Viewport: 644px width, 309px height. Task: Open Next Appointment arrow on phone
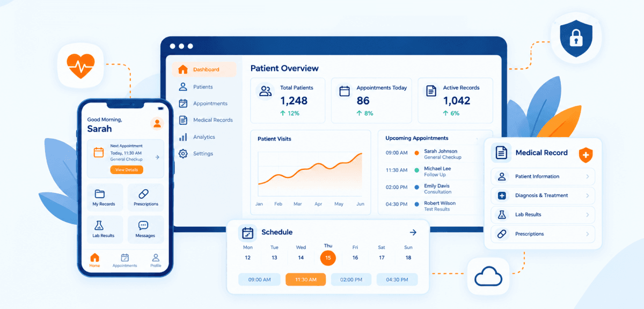click(157, 157)
